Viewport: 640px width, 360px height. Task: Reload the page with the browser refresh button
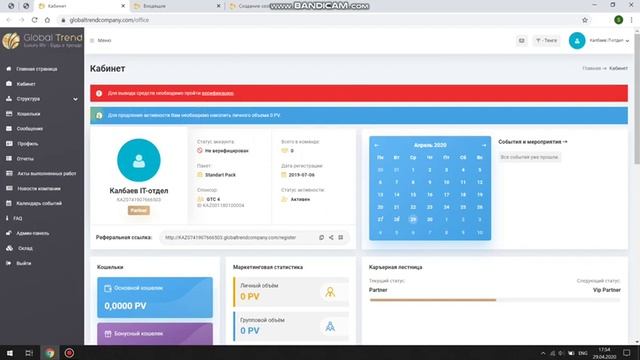coord(34,20)
